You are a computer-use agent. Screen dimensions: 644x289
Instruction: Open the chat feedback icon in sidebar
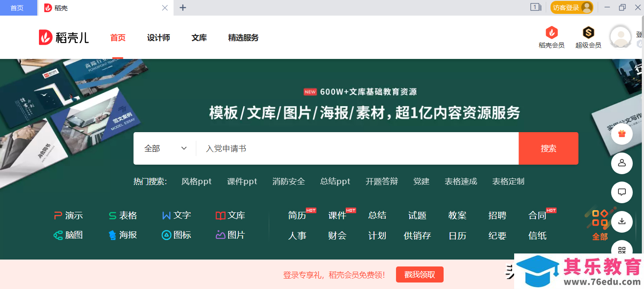[x=622, y=192]
